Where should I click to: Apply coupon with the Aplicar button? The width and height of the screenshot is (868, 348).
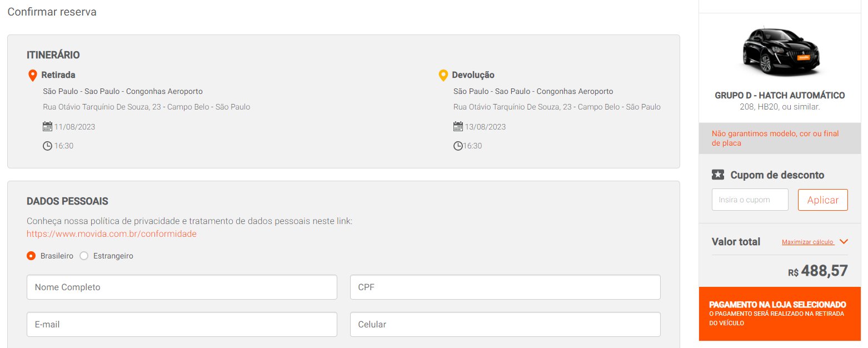click(823, 200)
